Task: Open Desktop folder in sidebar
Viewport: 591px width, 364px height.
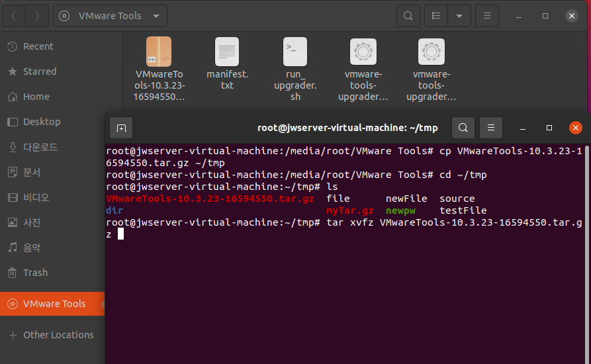Action: (52, 122)
